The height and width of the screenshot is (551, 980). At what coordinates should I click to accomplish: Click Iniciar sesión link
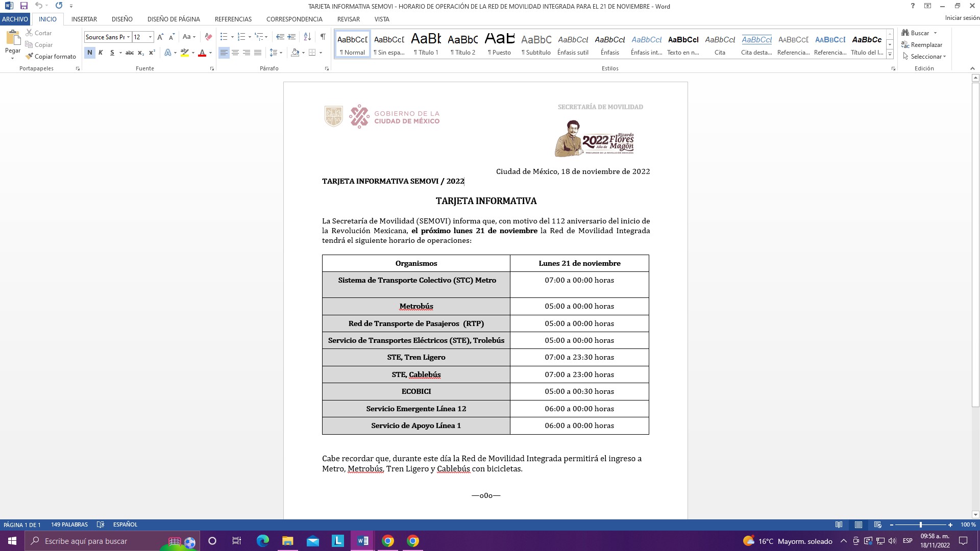(962, 18)
